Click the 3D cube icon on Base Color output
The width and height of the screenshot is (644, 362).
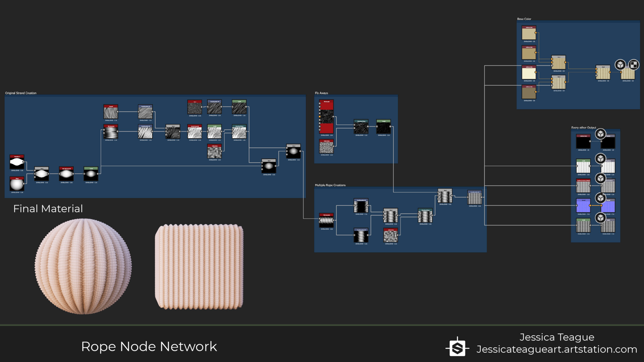tap(620, 65)
